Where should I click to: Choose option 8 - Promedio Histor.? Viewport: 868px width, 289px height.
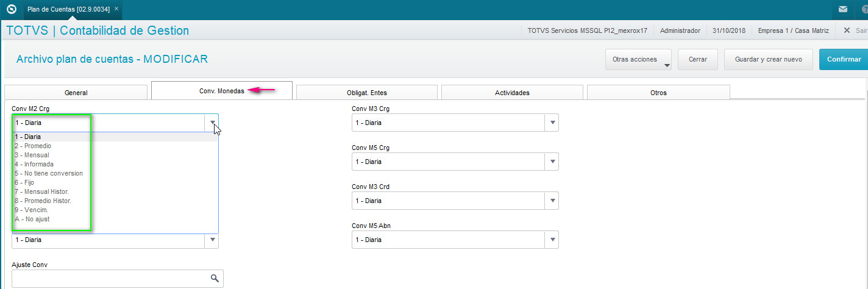pyautogui.click(x=115, y=201)
